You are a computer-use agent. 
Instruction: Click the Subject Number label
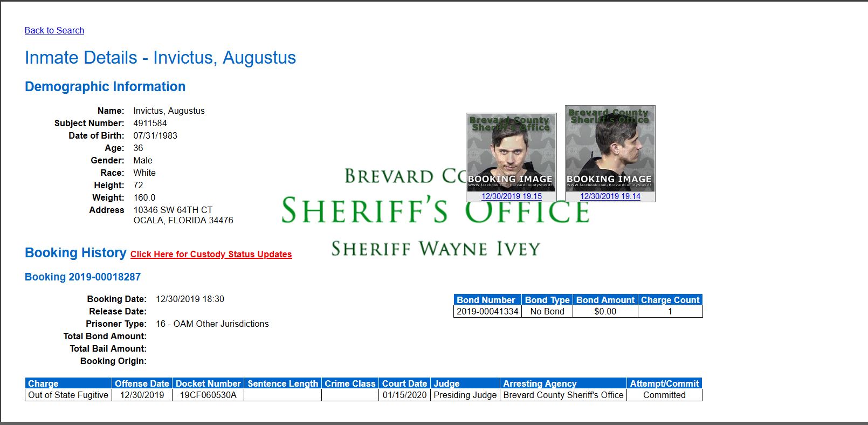pyautogui.click(x=89, y=124)
